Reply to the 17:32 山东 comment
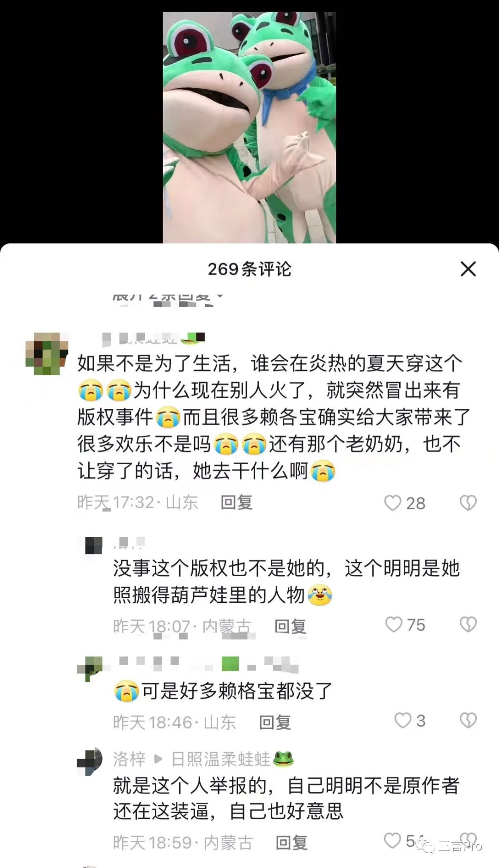The image size is (499, 868). [237, 502]
